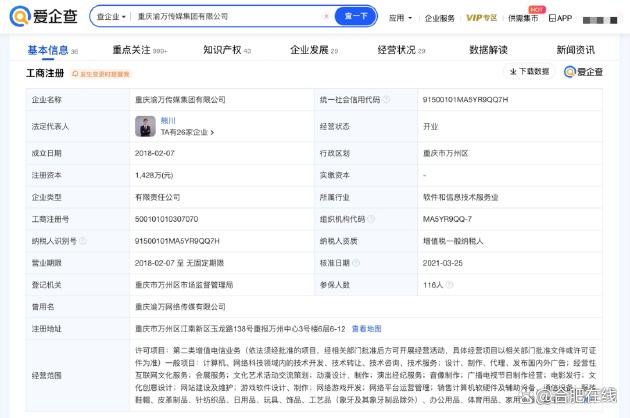This screenshot has height=418, width=630.
Task: Open 供需集市 link
Action: [x=523, y=18]
